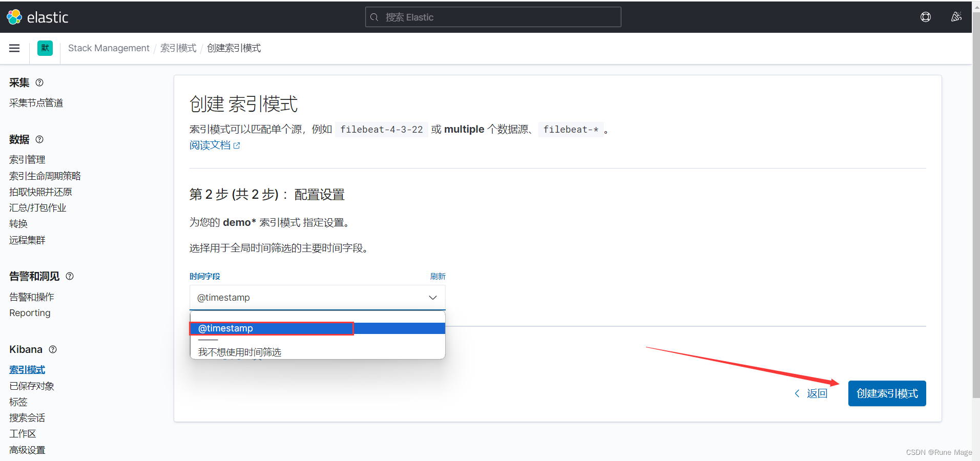Open 拍取快照并还原 in sidebar
This screenshot has height=461, width=980.
click(x=40, y=192)
